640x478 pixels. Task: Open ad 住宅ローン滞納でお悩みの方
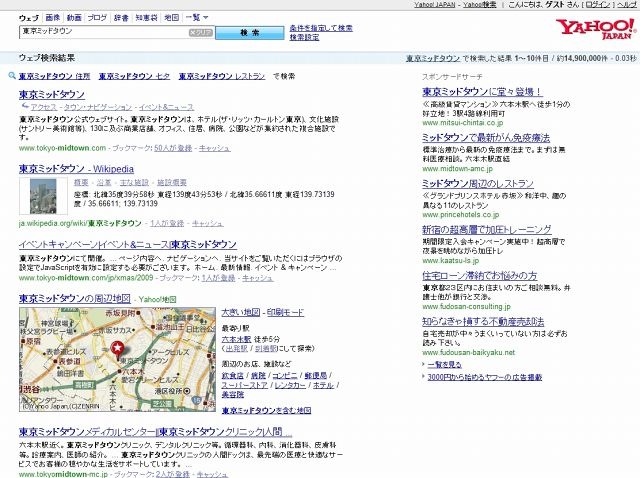coord(480,276)
